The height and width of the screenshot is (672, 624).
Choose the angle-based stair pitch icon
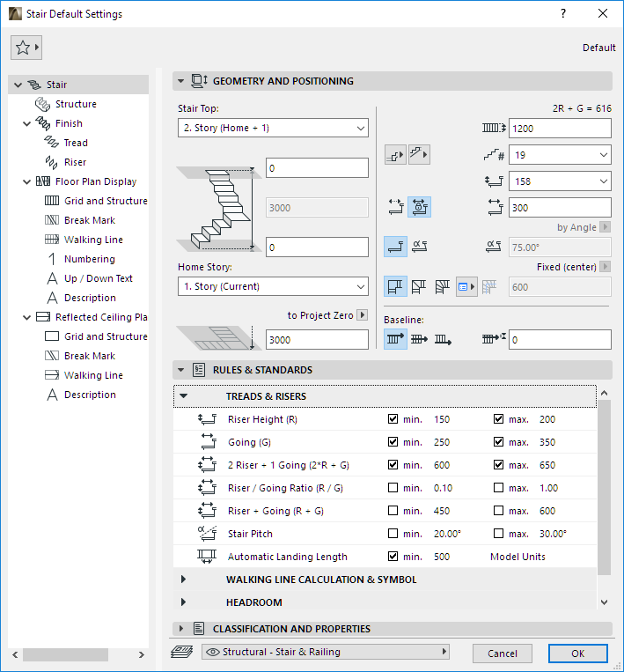(x=419, y=247)
